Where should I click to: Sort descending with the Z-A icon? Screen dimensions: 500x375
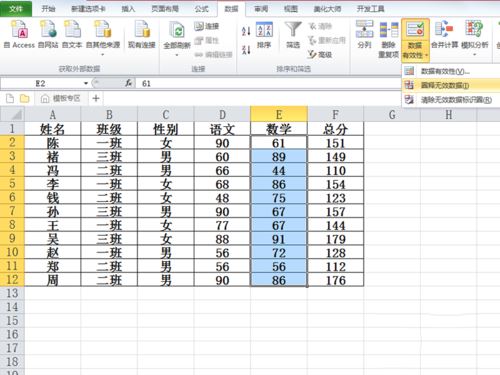(246, 50)
